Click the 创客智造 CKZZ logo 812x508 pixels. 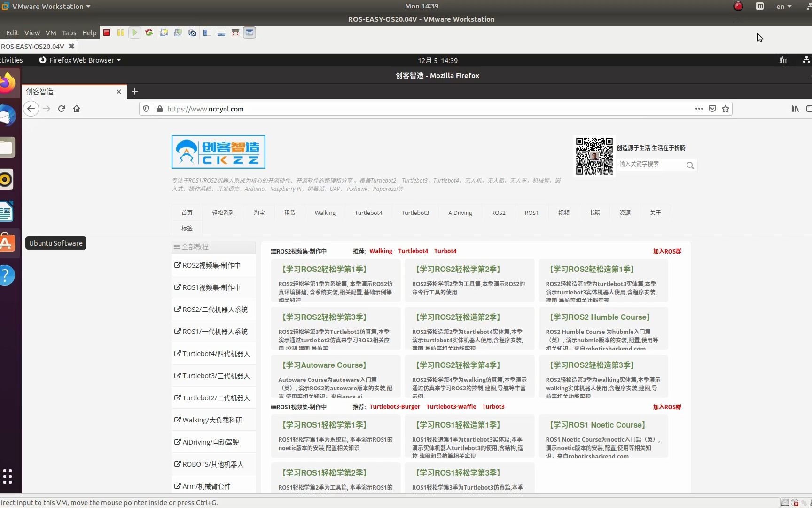219,152
